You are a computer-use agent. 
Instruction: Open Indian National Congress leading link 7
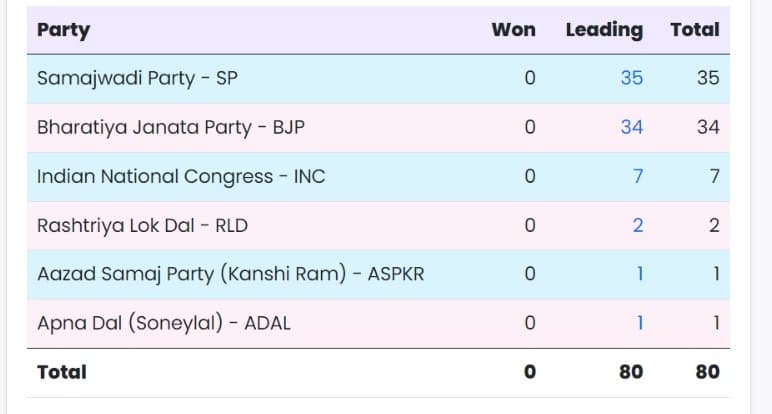pyautogui.click(x=637, y=176)
